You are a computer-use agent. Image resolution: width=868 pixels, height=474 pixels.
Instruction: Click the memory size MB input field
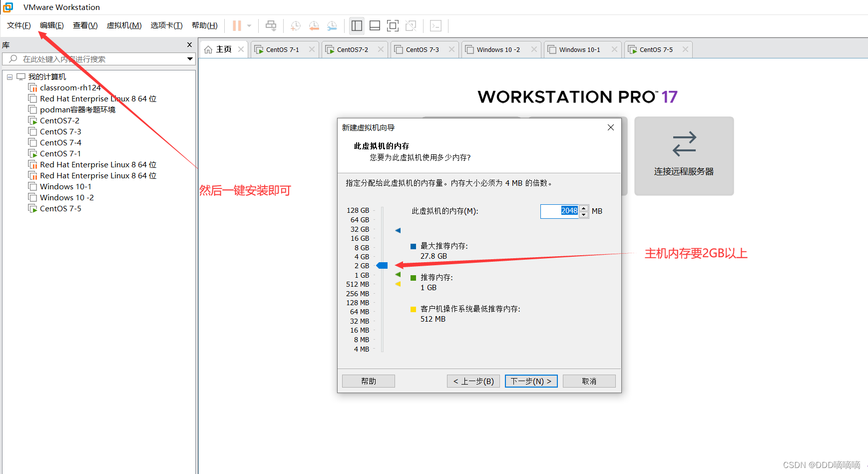click(x=559, y=211)
